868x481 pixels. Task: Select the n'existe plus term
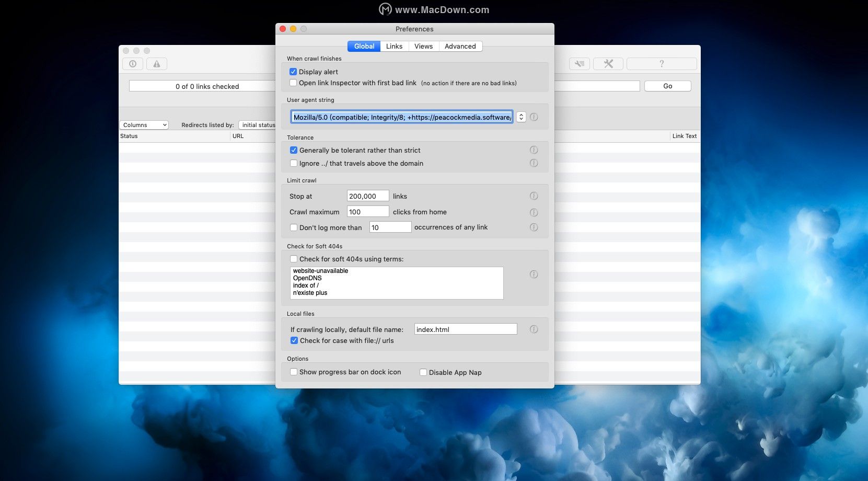310,293
